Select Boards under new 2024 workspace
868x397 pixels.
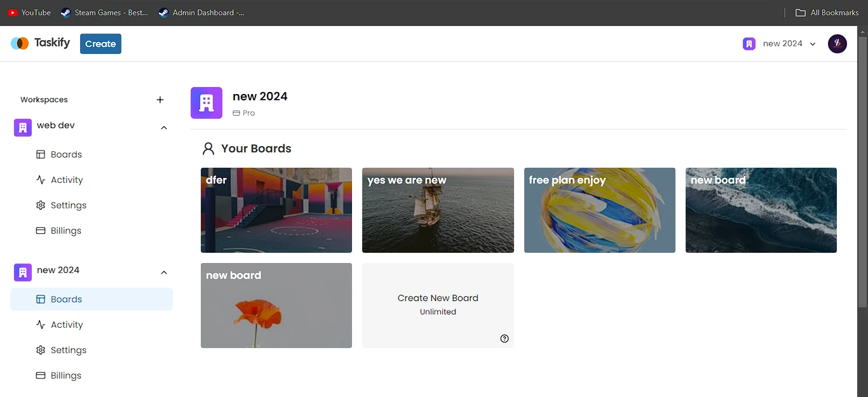(x=92, y=299)
